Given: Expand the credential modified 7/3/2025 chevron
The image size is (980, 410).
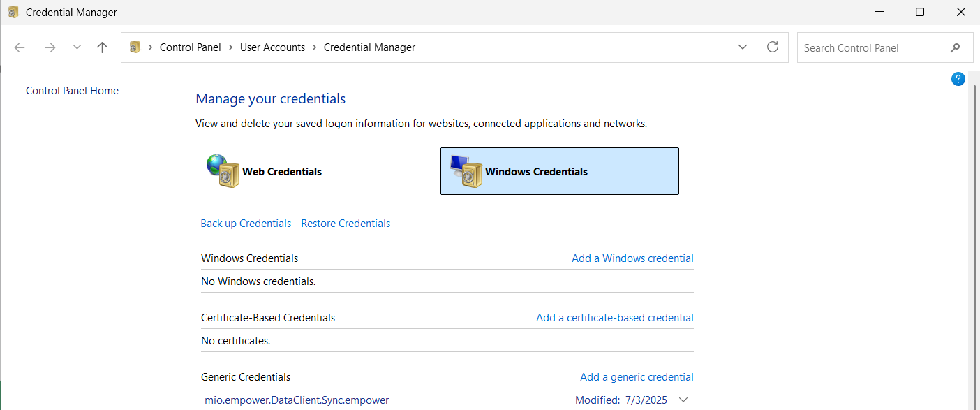Looking at the screenshot, I should [x=683, y=400].
